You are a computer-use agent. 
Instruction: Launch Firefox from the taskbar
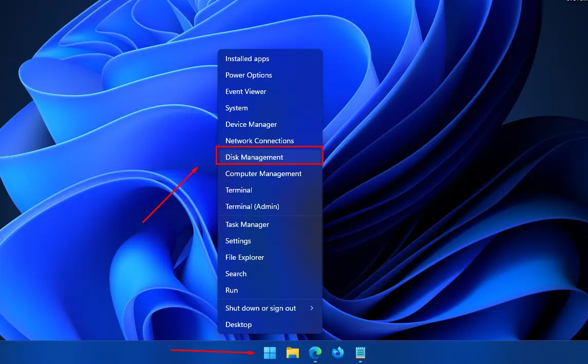[337, 353]
